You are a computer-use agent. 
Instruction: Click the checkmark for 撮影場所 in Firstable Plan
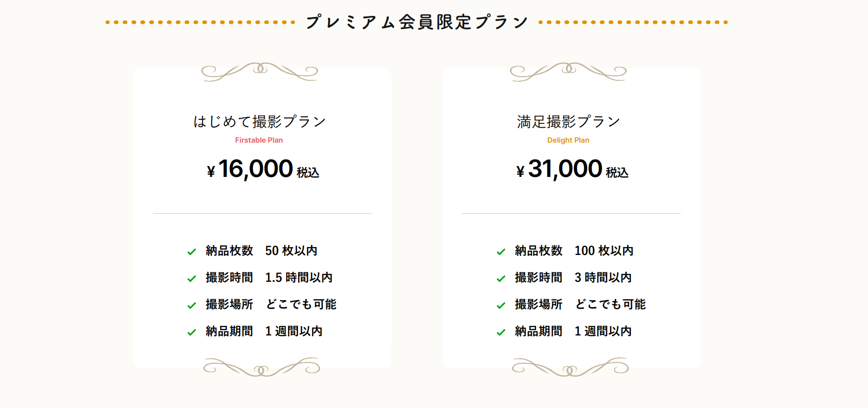[x=192, y=306]
